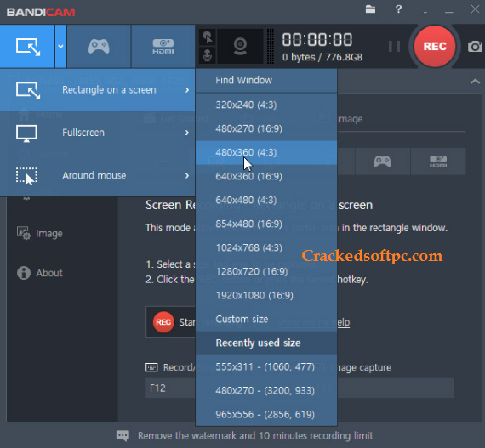
Task: Click the Rectangle on a screen menu icon
Action: [x=28, y=90]
